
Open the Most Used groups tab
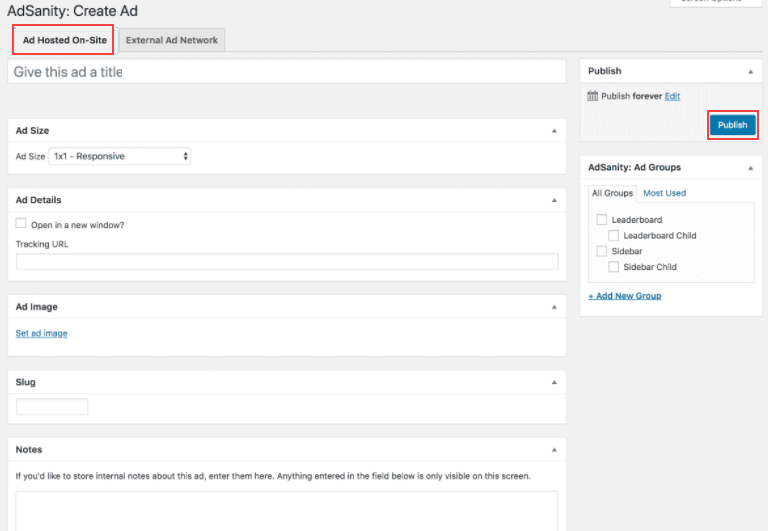click(x=664, y=193)
